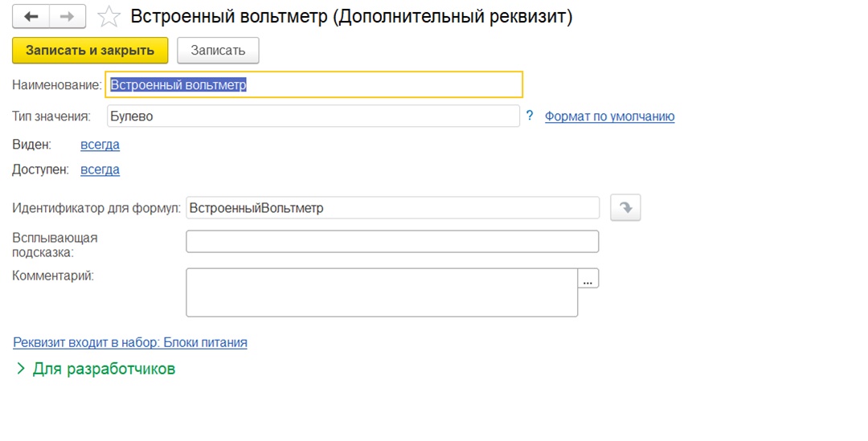Click Идентификатор для формул field

point(392,208)
